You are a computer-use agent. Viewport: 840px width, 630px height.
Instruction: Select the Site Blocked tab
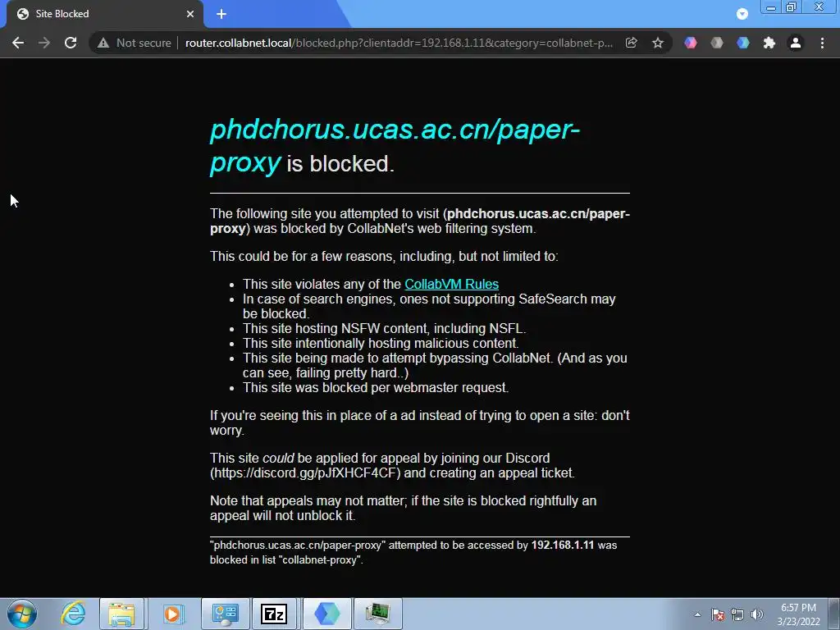(x=105, y=14)
